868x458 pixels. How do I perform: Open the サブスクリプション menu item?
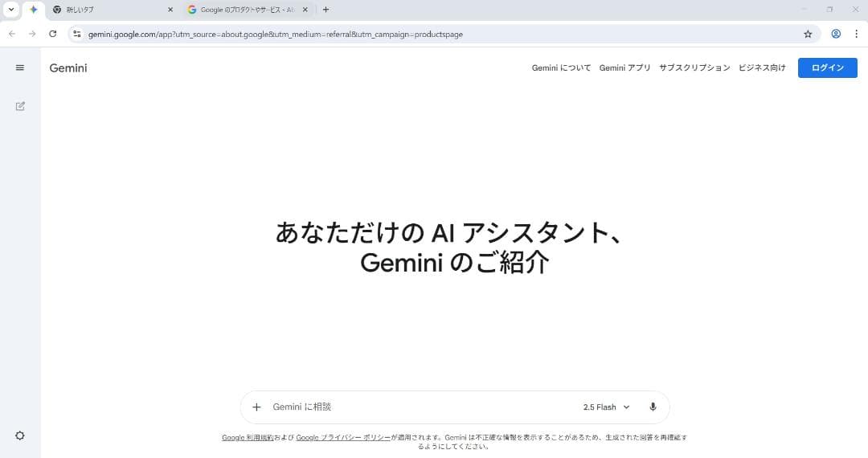tap(694, 67)
